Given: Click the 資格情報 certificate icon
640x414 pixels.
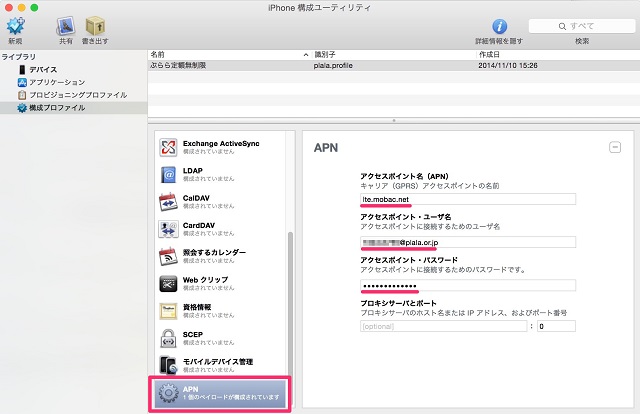Looking at the screenshot, I should click(168, 311).
